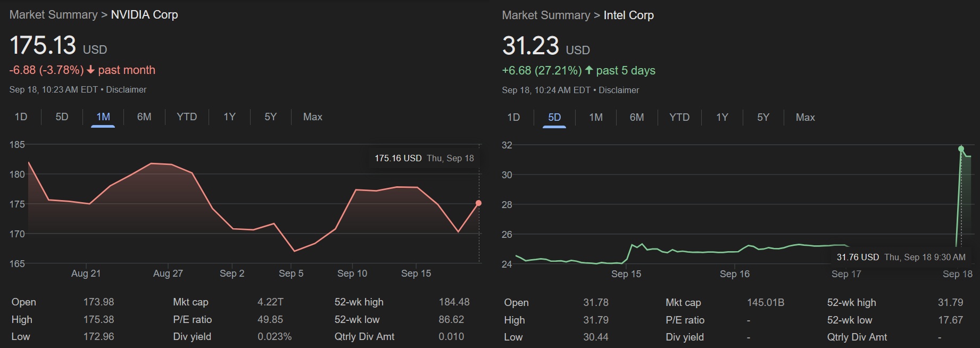Open the 6M tab for Intel Corp
The width and height of the screenshot is (980, 348).
coord(637,118)
